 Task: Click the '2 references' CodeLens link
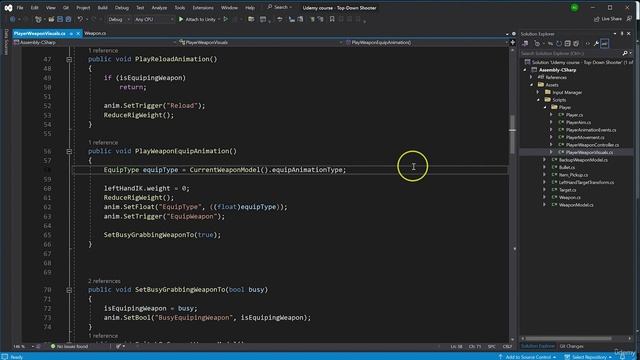point(104,281)
